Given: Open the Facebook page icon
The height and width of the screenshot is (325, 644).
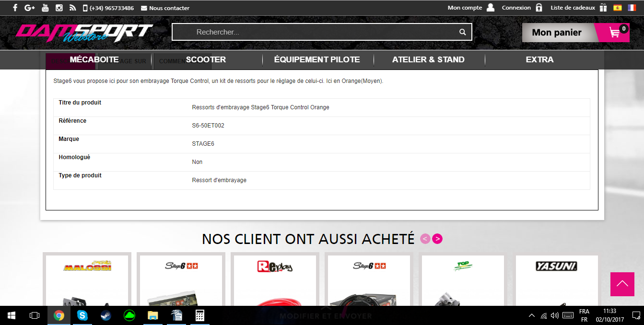Looking at the screenshot, I should [x=15, y=8].
